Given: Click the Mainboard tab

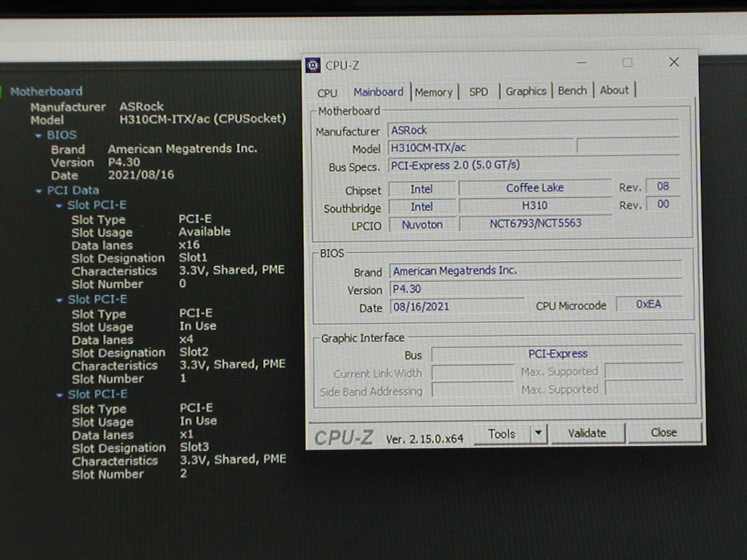Looking at the screenshot, I should click(378, 92).
